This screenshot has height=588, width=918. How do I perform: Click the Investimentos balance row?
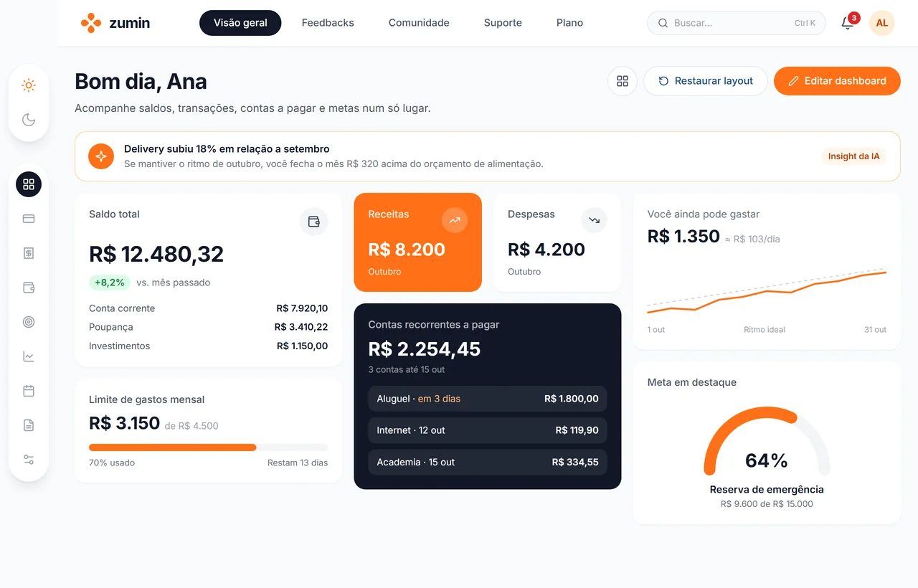pyautogui.click(x=208, y=346)
